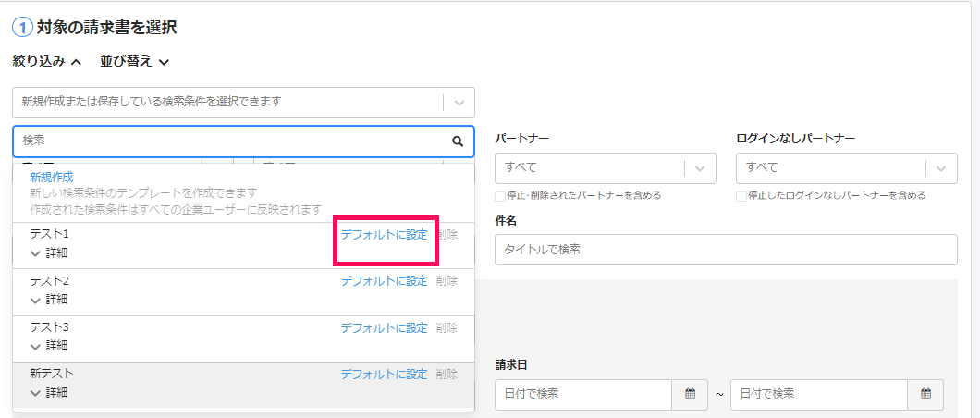Screen dimensions: 980x418
Task: Select the テスト2 saved condition
Action: coord(49,280)
